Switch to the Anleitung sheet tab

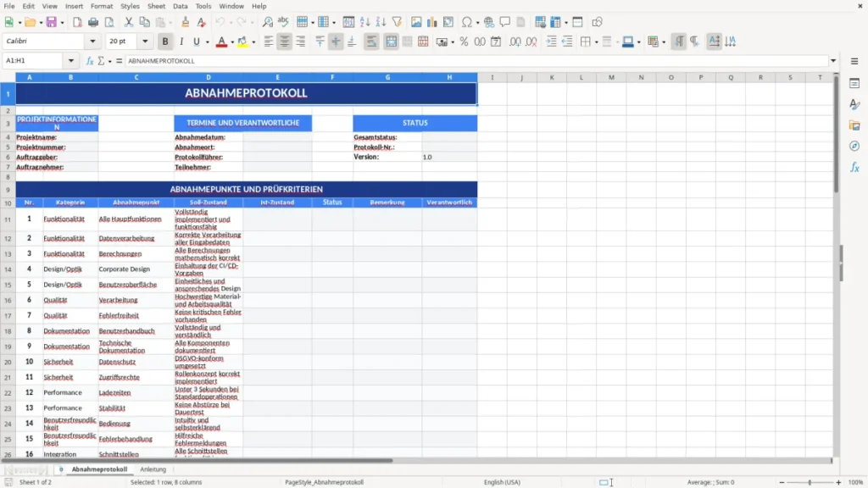pos(153,469)
